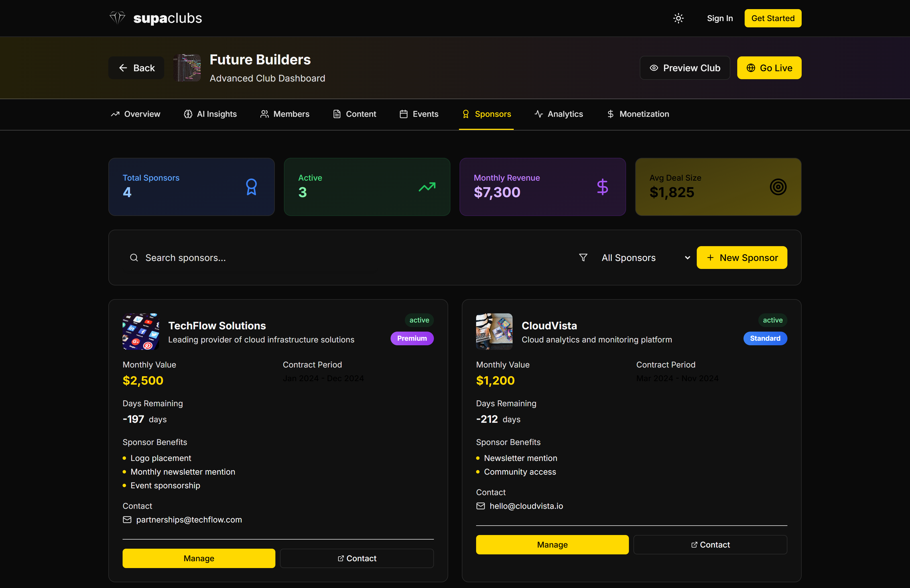Click the Avg Deal Size target icon
Image resolution: width=910 pixels, height=588 pixels.
click(778, 187)
